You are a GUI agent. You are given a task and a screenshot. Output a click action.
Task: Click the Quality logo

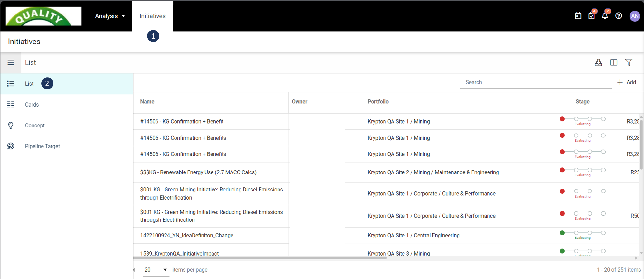pos(43,16)
